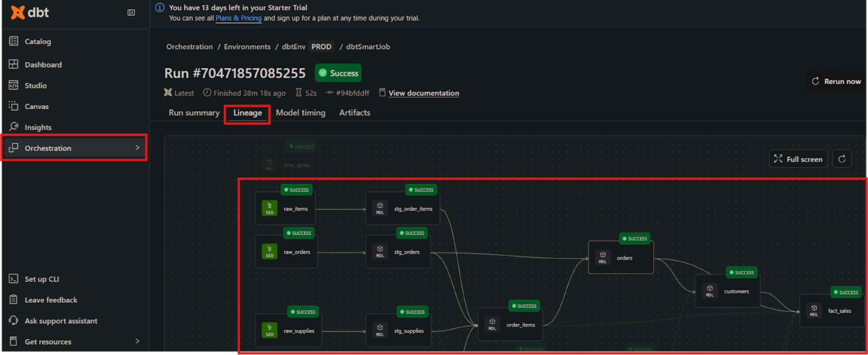Viewport: 868px width, 355px height.
Task: Click the dbtEnv breadcrumb link
Action: 293,47
